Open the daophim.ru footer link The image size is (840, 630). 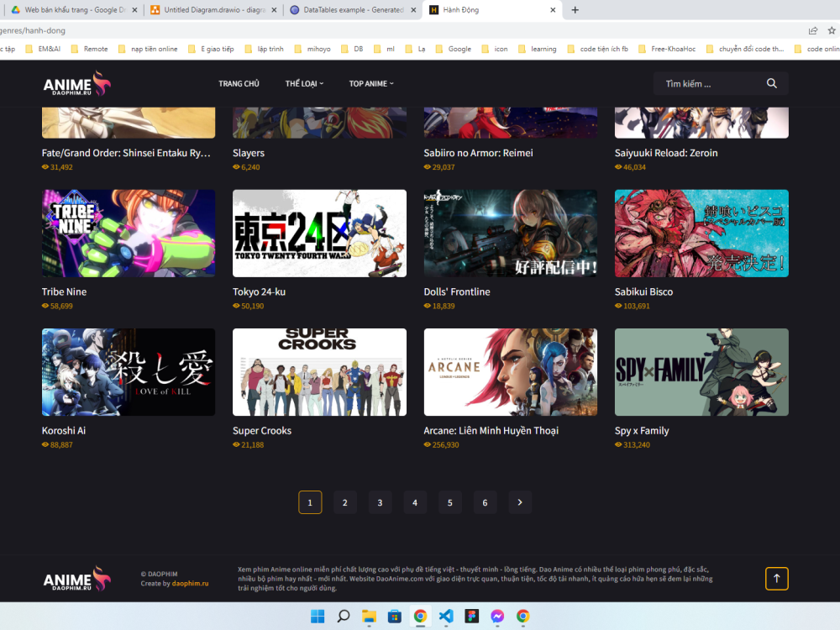(x=190, y=584)
